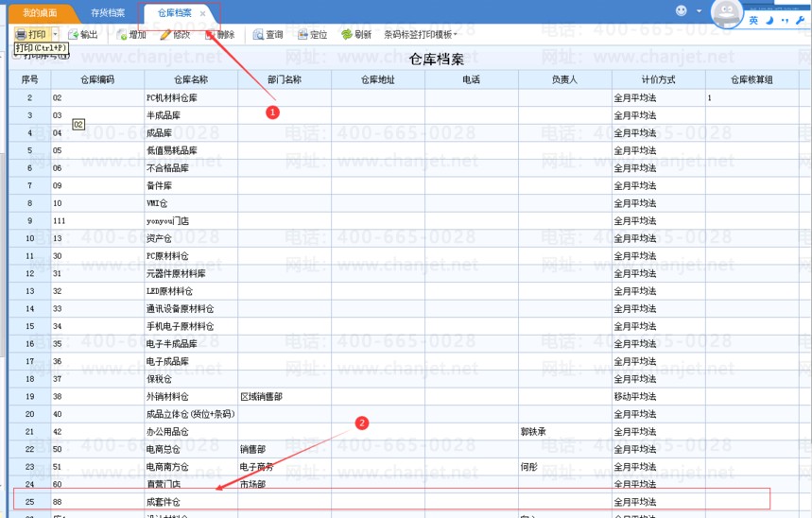This screenshot has width=812, height=518.
Task: Click the 电子商务 department cell
Action: point(285,467)
